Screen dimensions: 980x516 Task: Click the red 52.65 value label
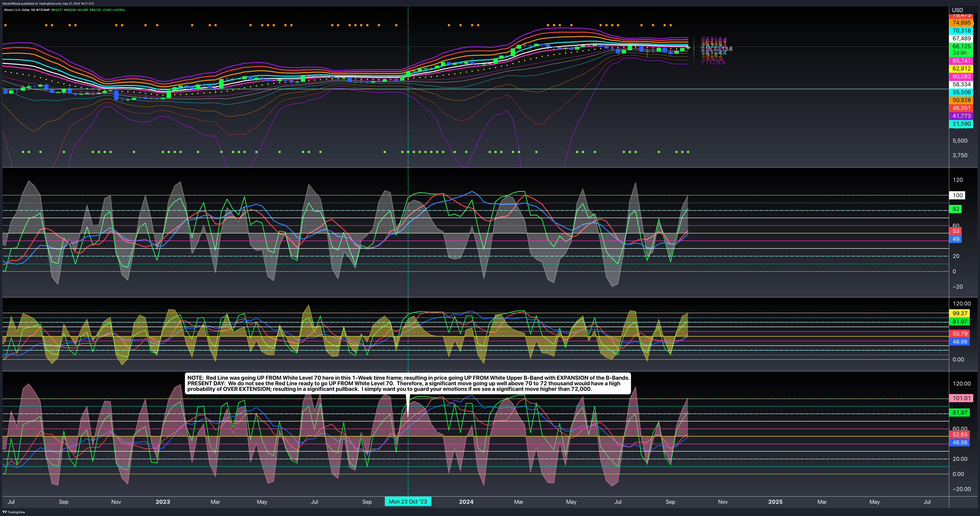point(959,435)
